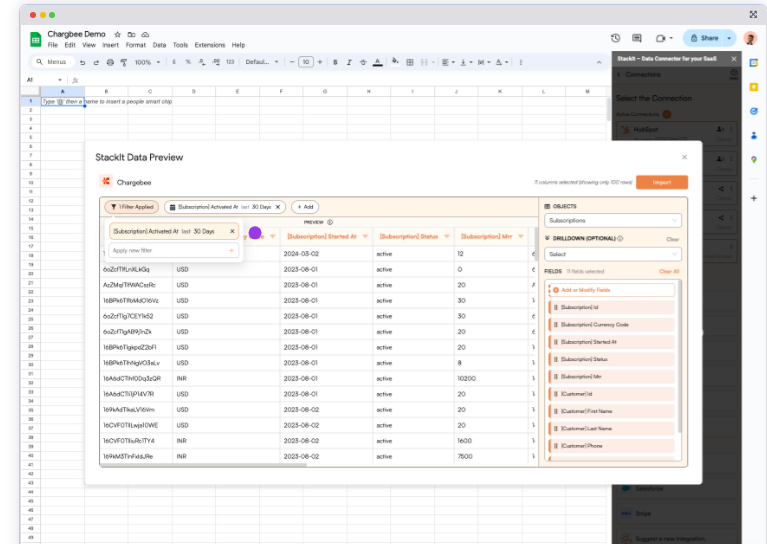Click the Google Sheets logo icon
The height and width of the screenshot is (544, 767).
[x=35, y=39]
